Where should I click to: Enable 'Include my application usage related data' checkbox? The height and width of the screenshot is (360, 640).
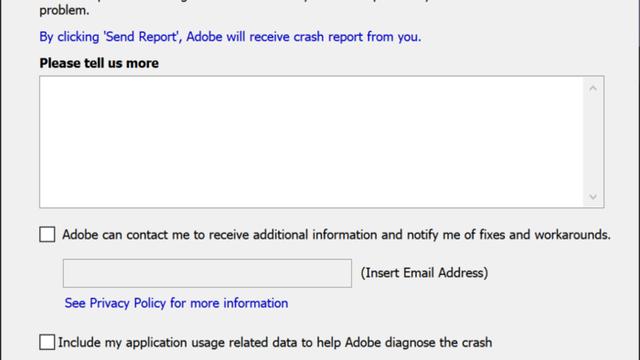47,342
